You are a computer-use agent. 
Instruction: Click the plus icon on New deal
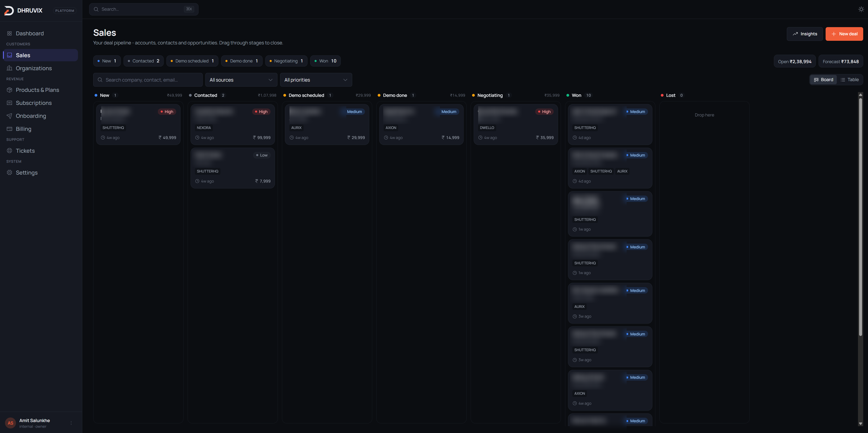tap(834, 34)
